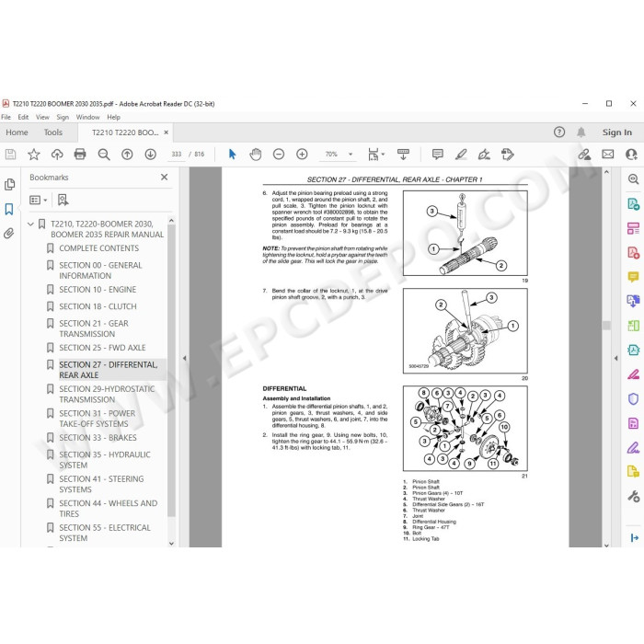
Task: Select the Highlight text tool
Action: (x=461, y=155)
